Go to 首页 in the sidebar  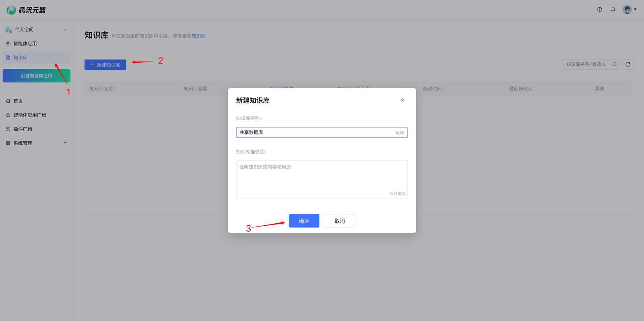pos(18,101)
